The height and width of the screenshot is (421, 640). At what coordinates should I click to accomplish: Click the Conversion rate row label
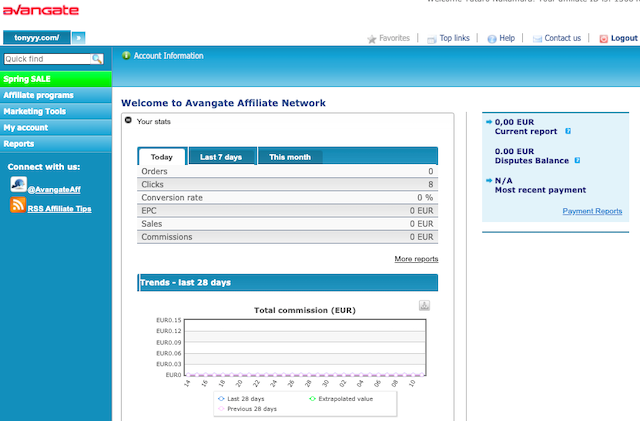pyautogui.click(x=172, y=198)
